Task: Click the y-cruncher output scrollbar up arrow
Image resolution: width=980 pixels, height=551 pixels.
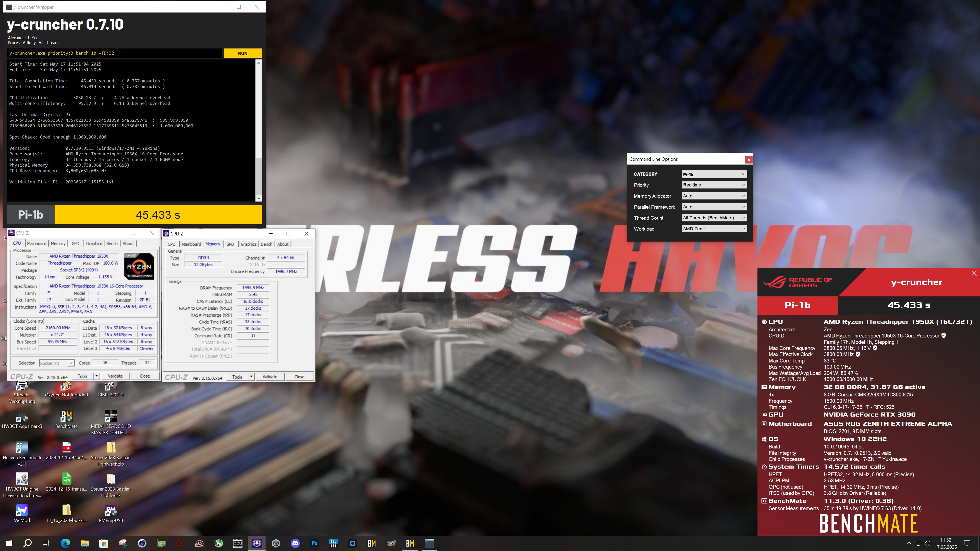Action: coord(259,63)
